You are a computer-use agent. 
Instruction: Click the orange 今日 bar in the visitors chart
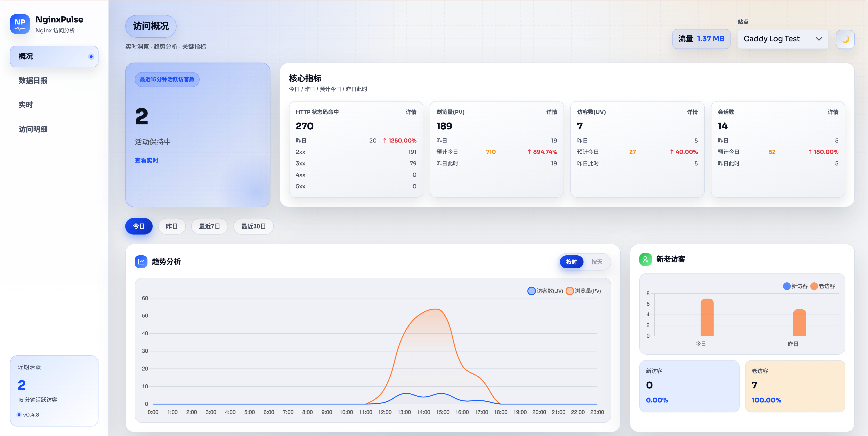[707, 317]
